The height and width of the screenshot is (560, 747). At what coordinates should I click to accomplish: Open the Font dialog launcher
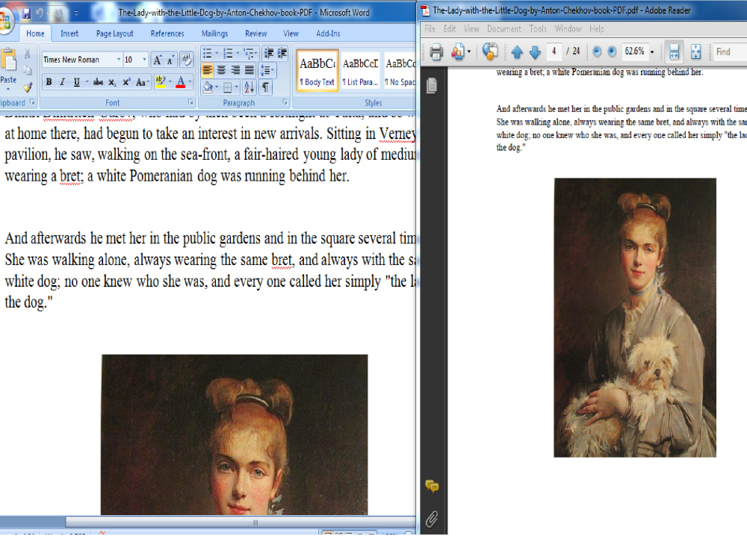coord(190,102)
